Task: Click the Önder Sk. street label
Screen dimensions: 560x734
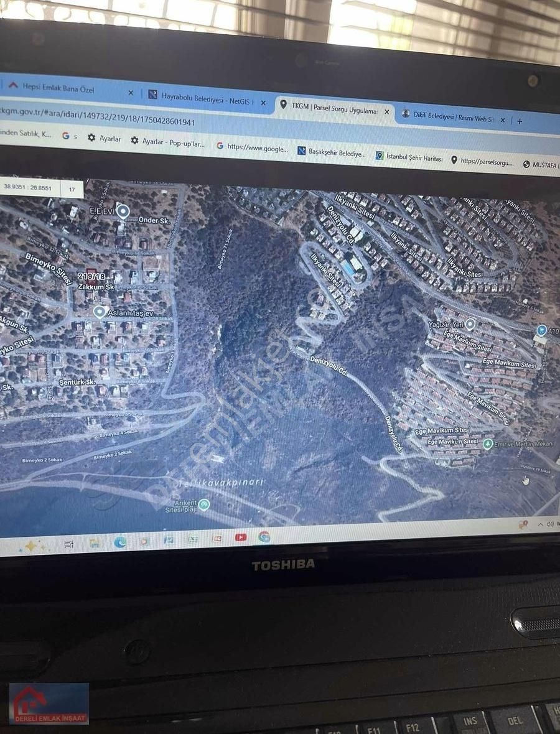Action: (x=154, y=220)
